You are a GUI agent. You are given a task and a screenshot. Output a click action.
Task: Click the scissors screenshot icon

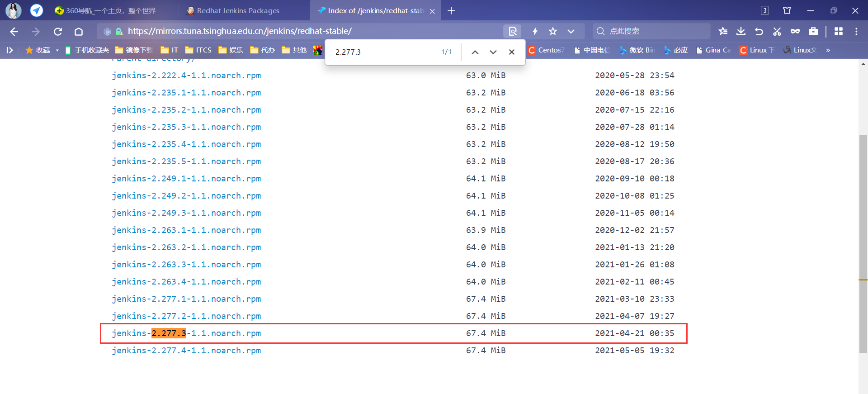[x=777, y=31]
